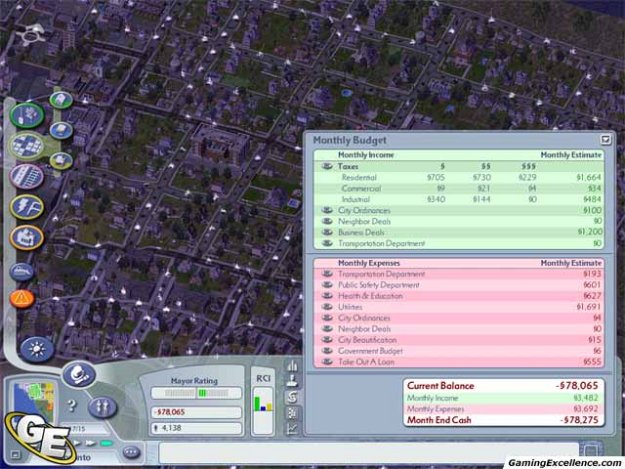Open the line graphs icon
The image size is (625, 469).
(293, 428)
